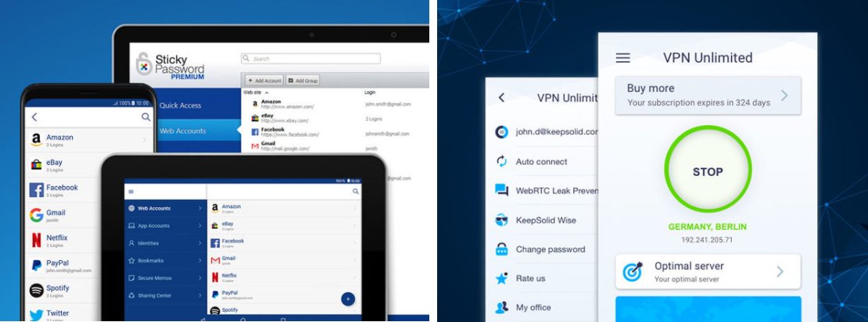Viewport: 868px width, 322px height.
Task: Tap the Facebook logo icon on the phone
Action: pyautogui.click(x=37, y=190)
